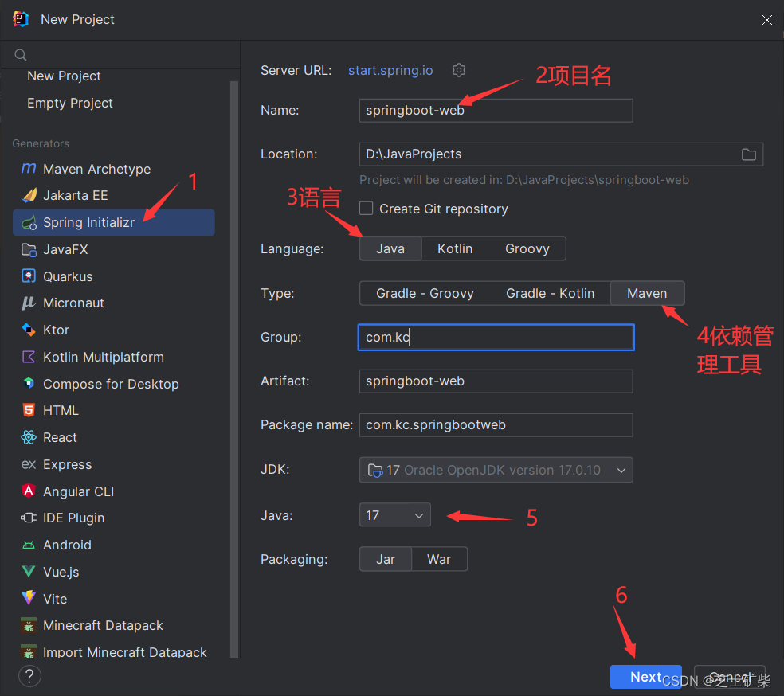Open server URL settings gear
The width and height of the screenshot is (784, 696).
(x=458, y=70)
